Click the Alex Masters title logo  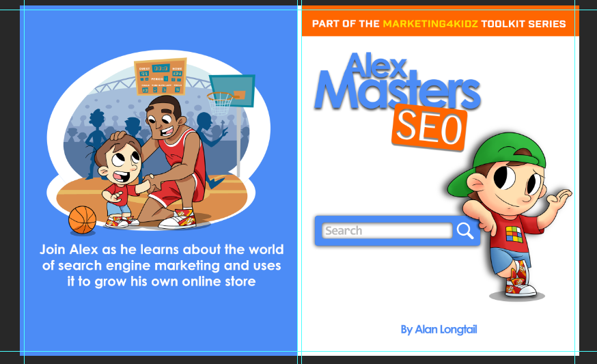point(397,81)
